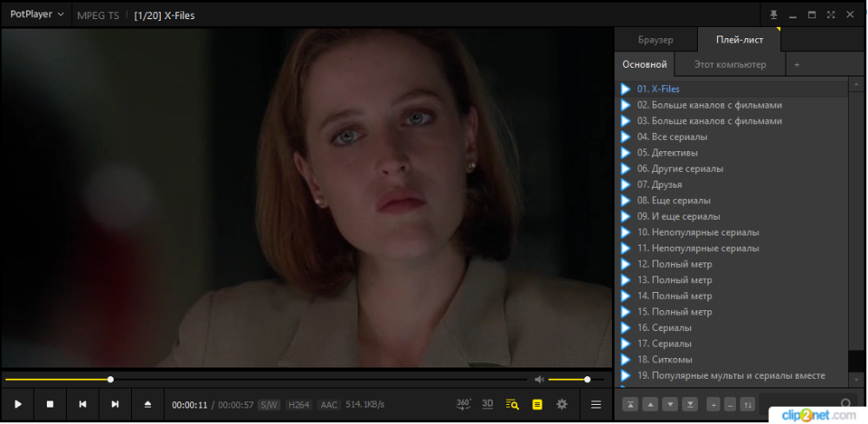Select playlist item 12. Полный метр

click(x=732, y=264)
